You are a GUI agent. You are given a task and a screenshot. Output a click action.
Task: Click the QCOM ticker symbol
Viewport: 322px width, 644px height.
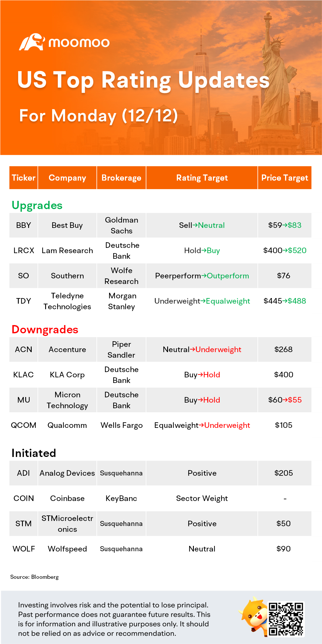(23, 425)
